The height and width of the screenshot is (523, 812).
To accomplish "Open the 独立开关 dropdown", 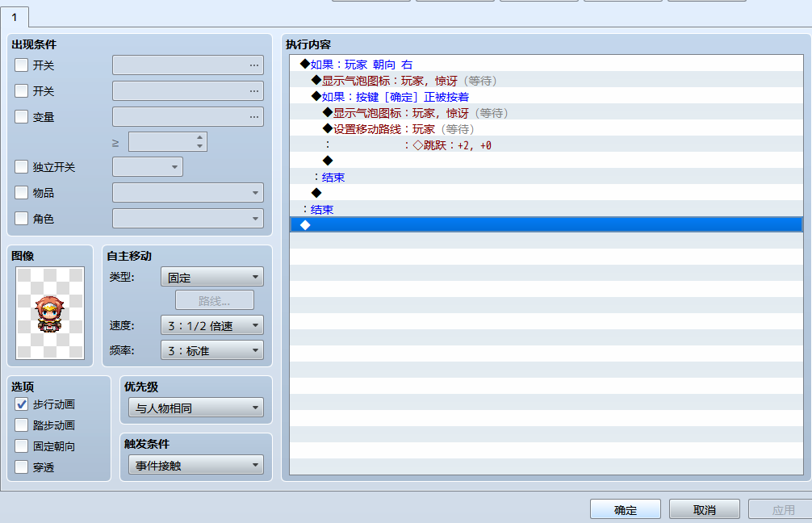I will coord(148,167).
